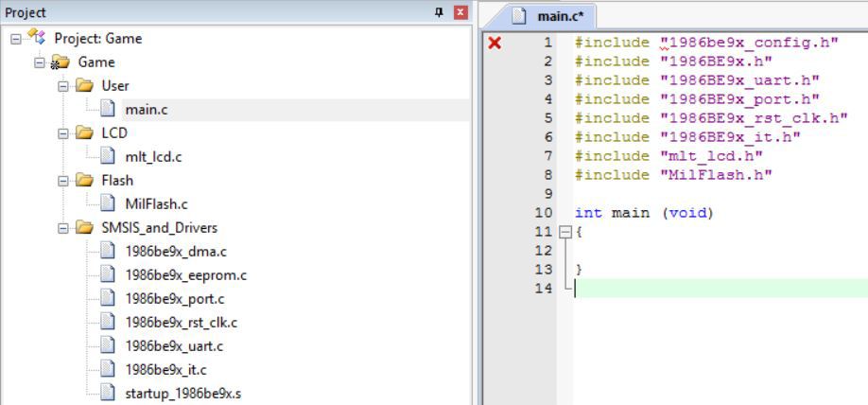Click file icon beside MilFlash.c

coord(108,203)
